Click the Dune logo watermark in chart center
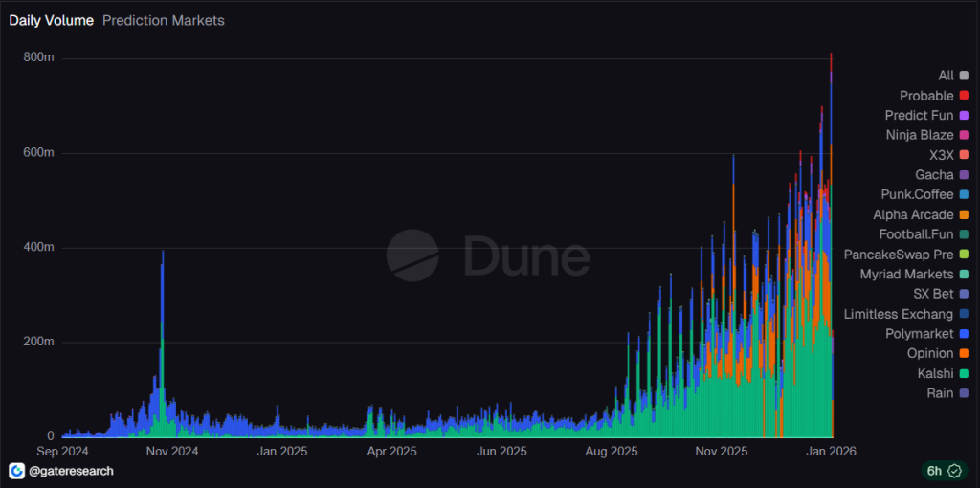The height and width of the screenshot is (488, 980). point(412,256)
